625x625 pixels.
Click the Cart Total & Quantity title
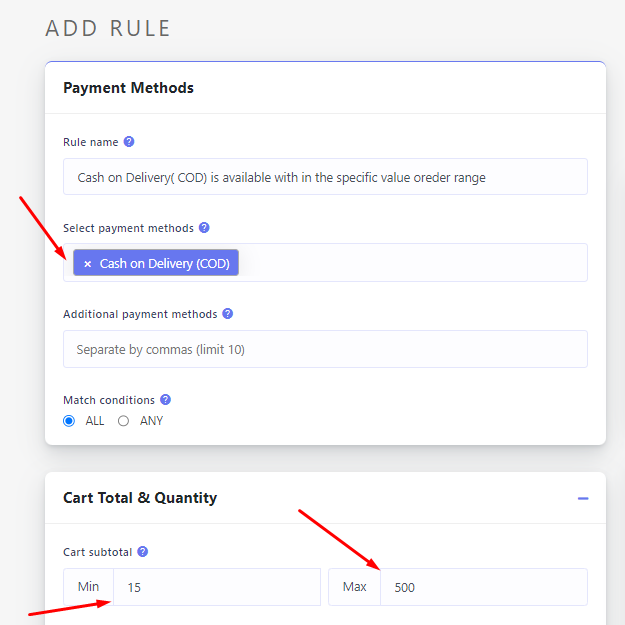tap(139, 498)
